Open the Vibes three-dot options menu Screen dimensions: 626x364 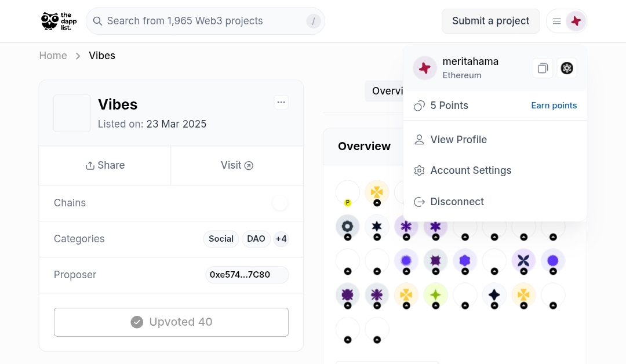pyautogui.click(x=281, y=103)
